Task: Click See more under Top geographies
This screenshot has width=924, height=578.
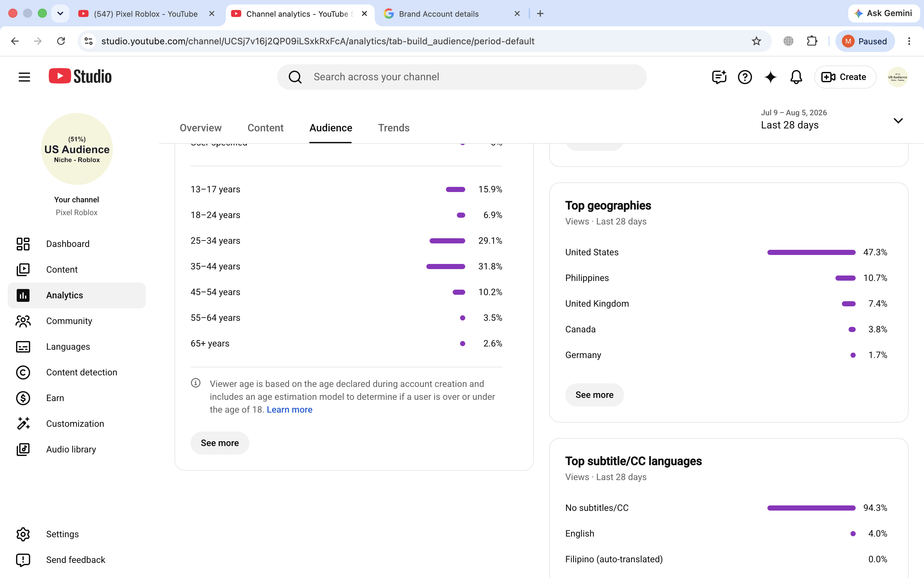Action: (595, 395)
